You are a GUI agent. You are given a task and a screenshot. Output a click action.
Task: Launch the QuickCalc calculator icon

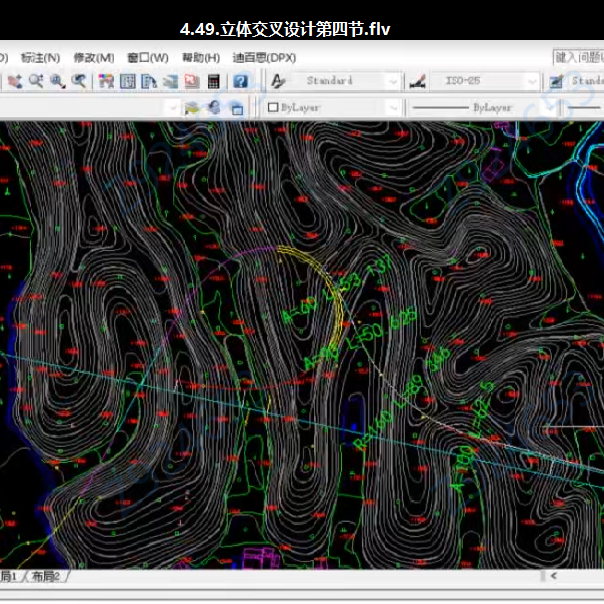pos(213,81)
